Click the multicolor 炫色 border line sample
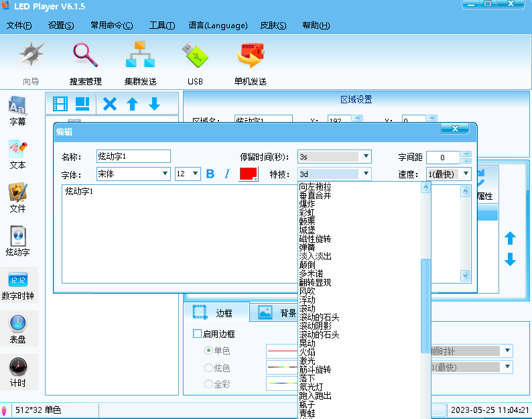The width and height of the screenshot is (532, 419). point(282,367)
